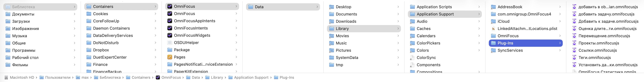Select the Ссылки.omnifocusjs file

(597, 50)
